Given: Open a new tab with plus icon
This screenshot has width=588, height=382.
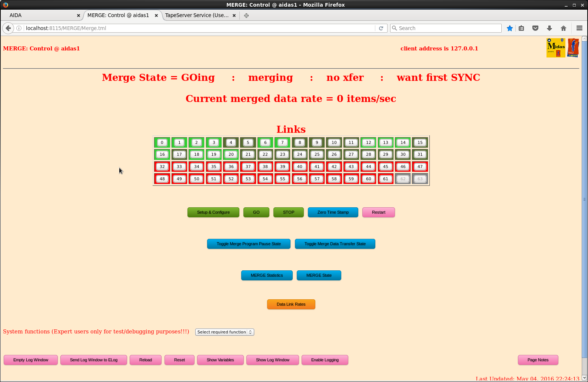Looking at the screenshot, I should pyautogui.click(x=246, y=16).
